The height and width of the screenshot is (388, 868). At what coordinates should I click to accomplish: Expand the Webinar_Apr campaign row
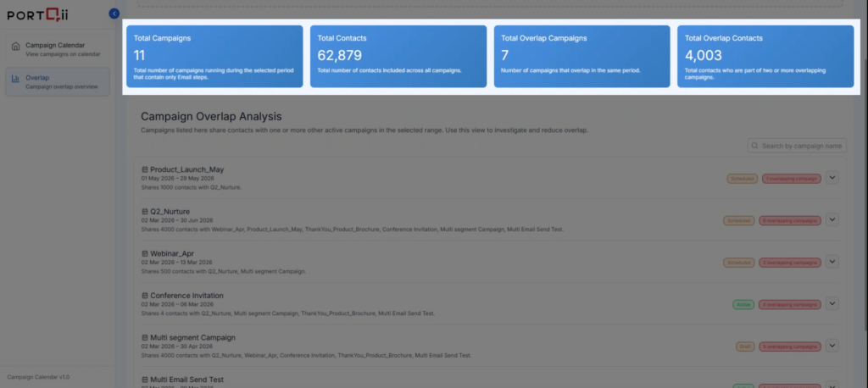pos(832,262)
